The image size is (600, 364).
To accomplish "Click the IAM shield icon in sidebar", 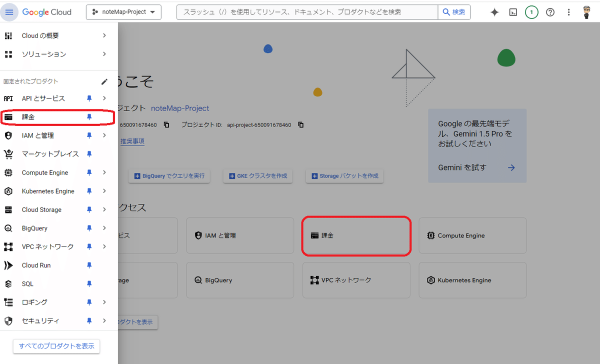I will pos(8,135).
